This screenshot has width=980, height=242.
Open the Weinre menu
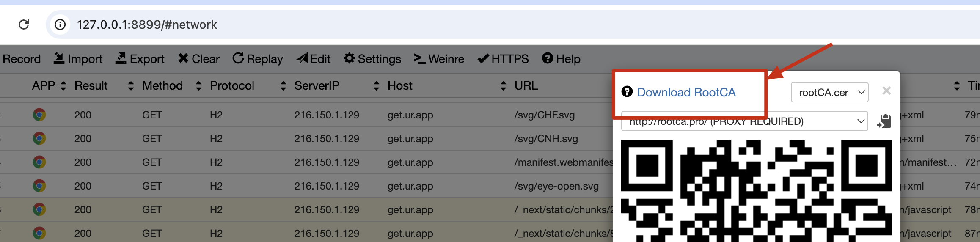[439, 59]
